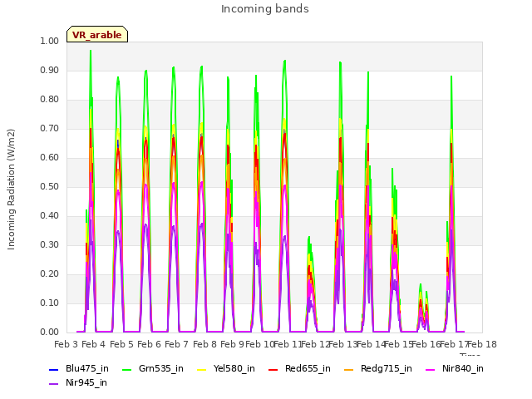532x399 pixels.
Task: Click the 0.50 y-axis tick label
Action: point(50,186)
